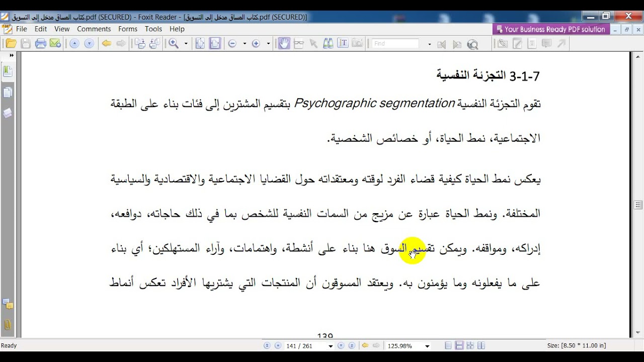Viewport: 644px width, 362px height.
Task: Click the Snapshot camera icon
Action: click(x=357, y=44)
